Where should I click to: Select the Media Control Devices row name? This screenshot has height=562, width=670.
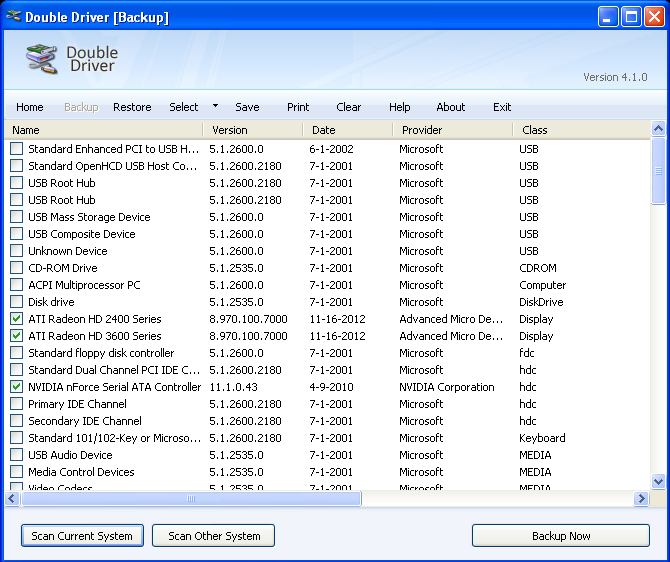coord(81,472)
